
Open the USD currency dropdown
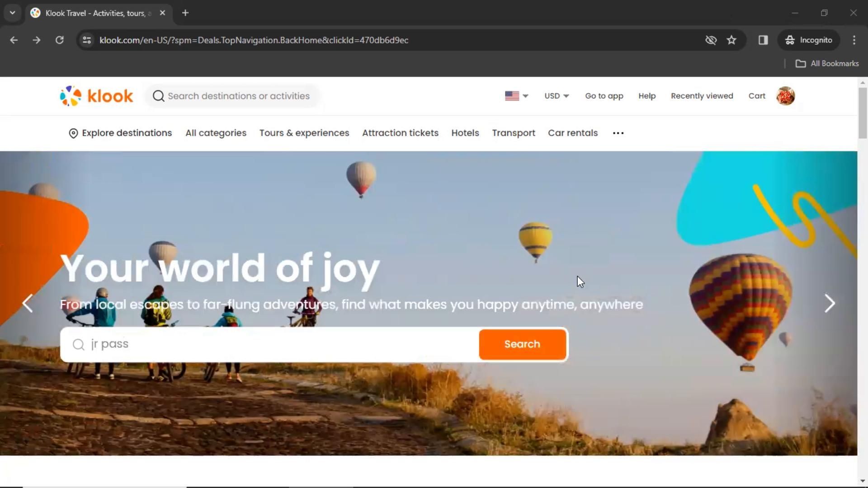coord(557,96)
